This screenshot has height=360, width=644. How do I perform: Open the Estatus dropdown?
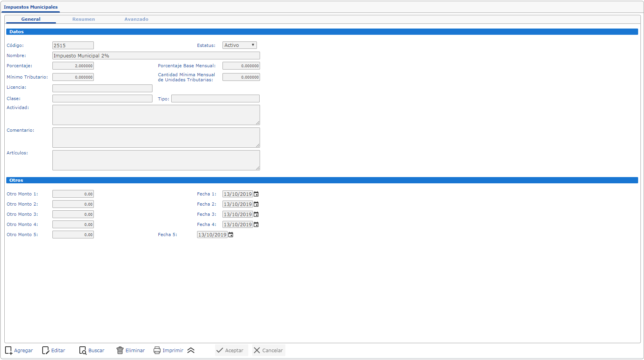pyautogui.click(x=239, y=45)
